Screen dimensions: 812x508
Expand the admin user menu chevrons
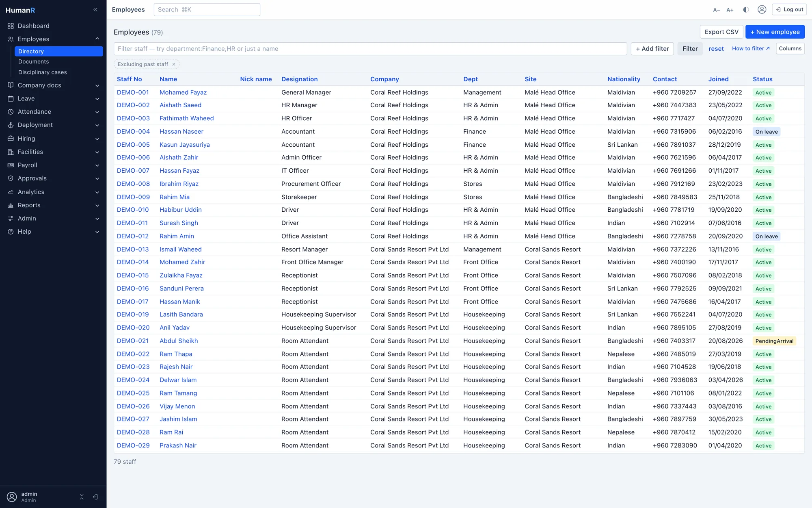(82, 497)
